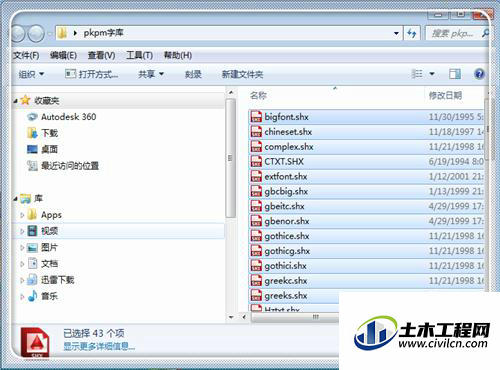Open the File (文件) menu
Image resolution: width=500 pixels, height=370 pixels.
point(26,55)
